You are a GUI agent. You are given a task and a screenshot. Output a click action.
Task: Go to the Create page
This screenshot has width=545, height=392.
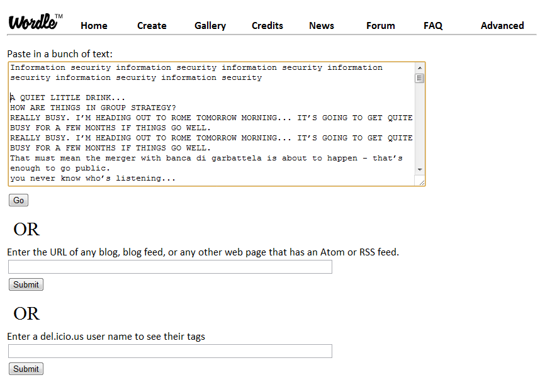pyautogui.click(x=152, y=26)
